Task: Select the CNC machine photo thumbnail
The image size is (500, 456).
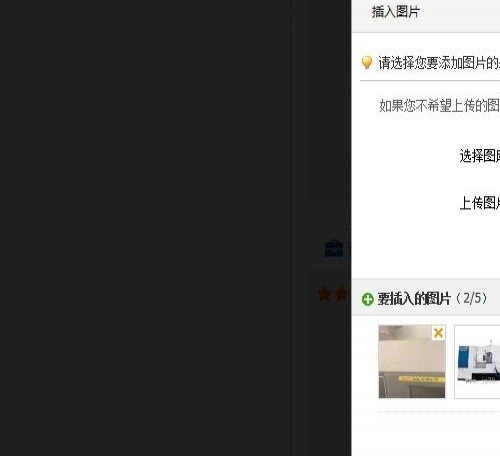Action: click(x=477, y=362)
